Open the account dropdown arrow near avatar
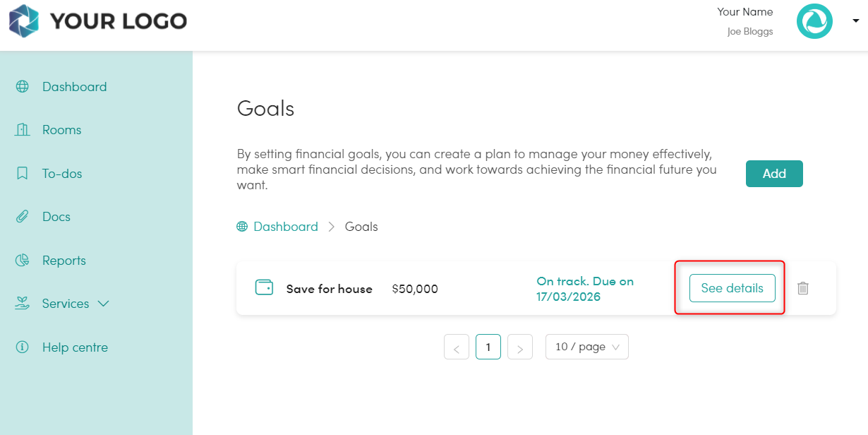868x435 pixels. (x=855, y=21)
